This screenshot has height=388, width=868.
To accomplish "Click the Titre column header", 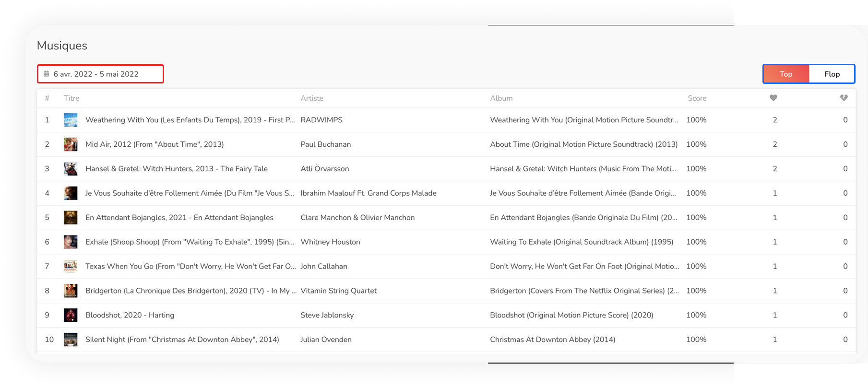I will [x=71, y=98].
